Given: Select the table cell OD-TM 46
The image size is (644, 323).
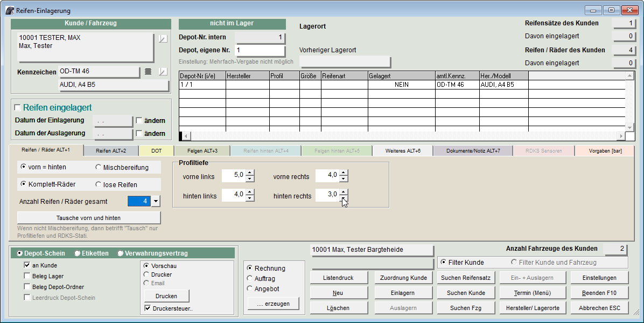Looking at the screenshot, I should (x=457, y=84).
